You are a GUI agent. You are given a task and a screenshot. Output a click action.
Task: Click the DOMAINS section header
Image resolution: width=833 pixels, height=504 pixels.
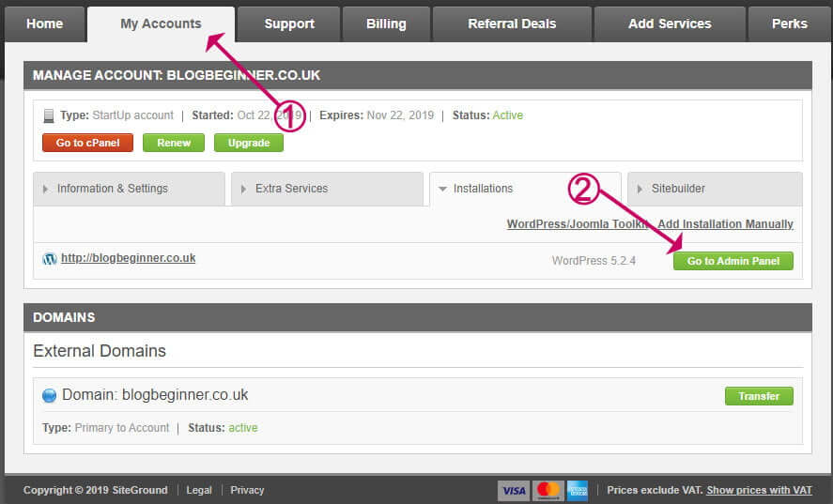(418, 317)
